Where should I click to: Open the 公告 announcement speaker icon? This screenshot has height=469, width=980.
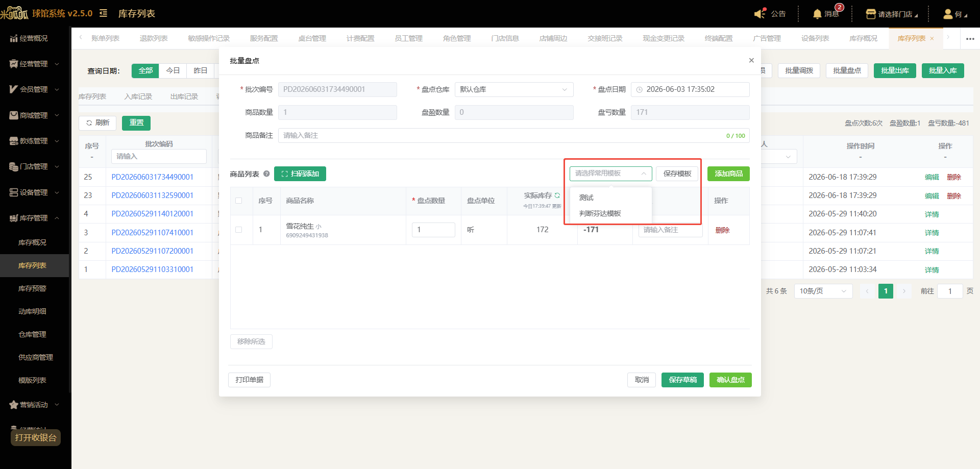coord(760,14)
